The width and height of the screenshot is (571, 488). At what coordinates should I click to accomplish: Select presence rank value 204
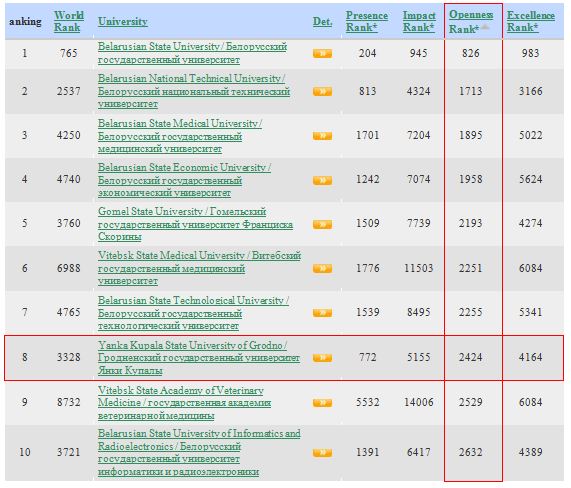[x=367, y=53]
